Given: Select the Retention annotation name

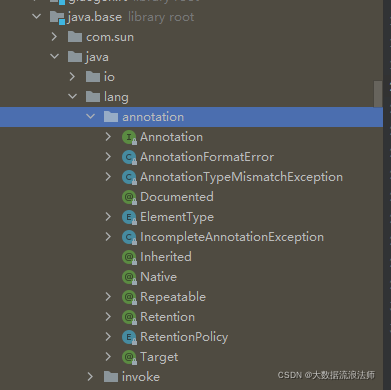Looking at the screenshot, I should coord(167,317).
